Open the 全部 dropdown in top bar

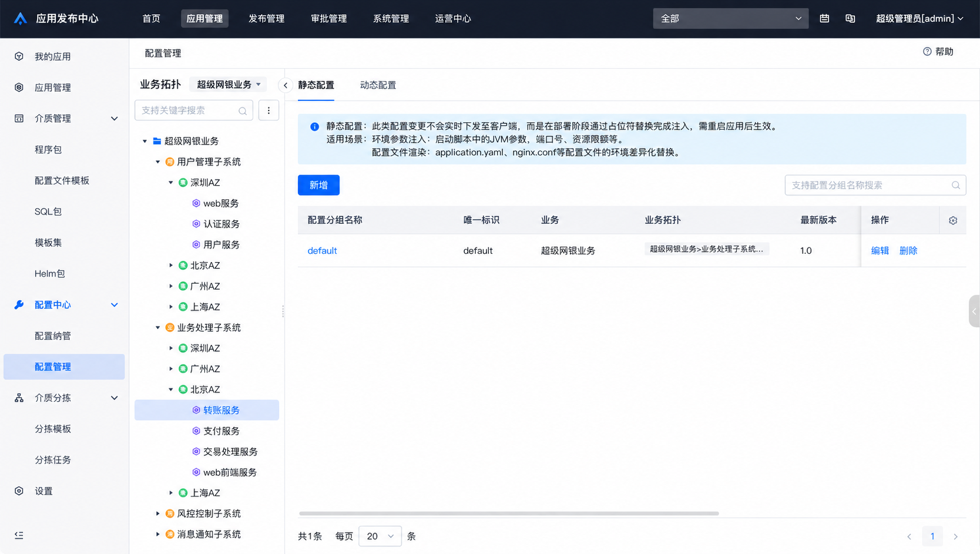pos(730,19)
